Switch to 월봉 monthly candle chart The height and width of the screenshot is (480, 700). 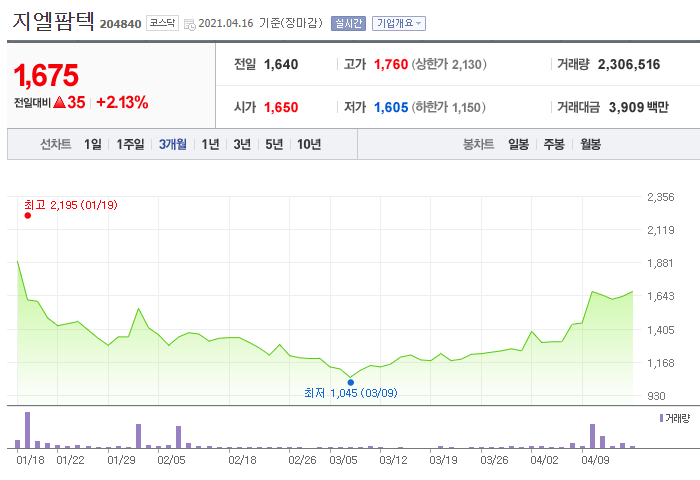(x=590, y=144)
